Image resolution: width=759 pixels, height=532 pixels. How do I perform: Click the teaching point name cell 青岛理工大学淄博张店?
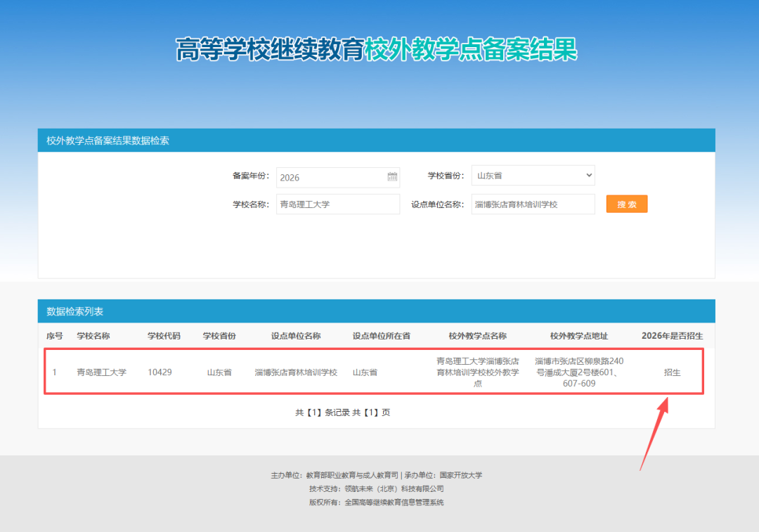pos(478,372)
